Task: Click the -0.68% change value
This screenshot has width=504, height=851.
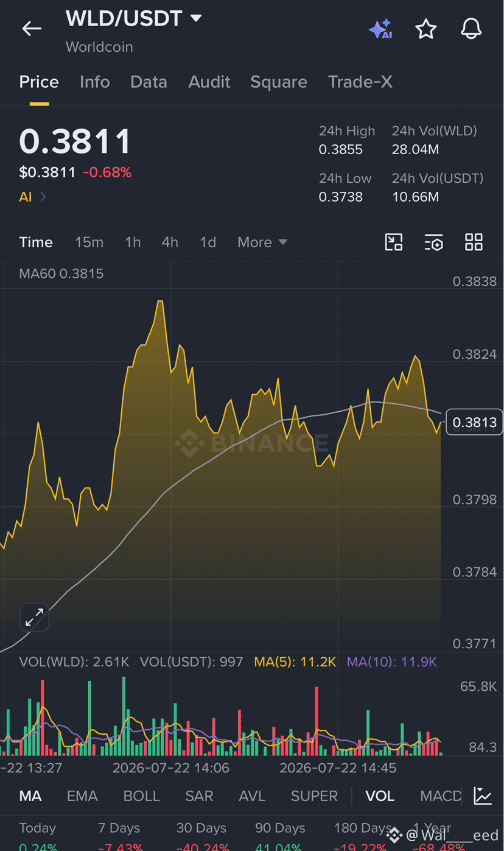Action: (107, 172)
